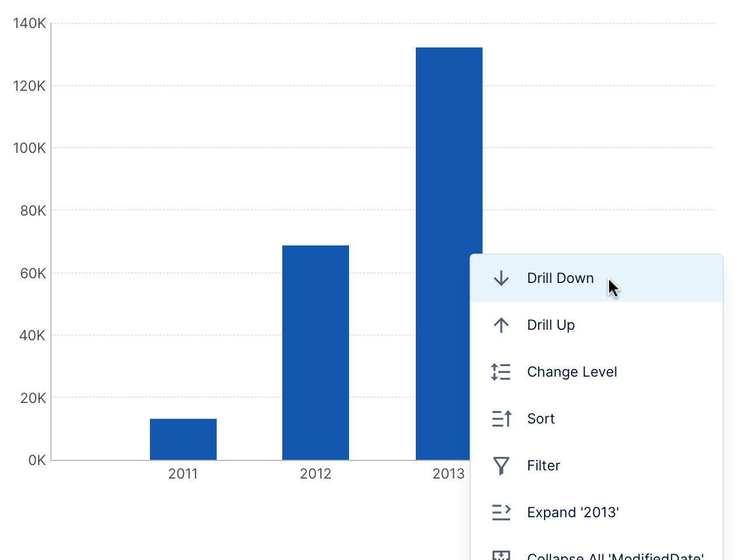742x560 pixels.
Task: Click the 2011 bar in the chart
Action: [x=183, y=439]
